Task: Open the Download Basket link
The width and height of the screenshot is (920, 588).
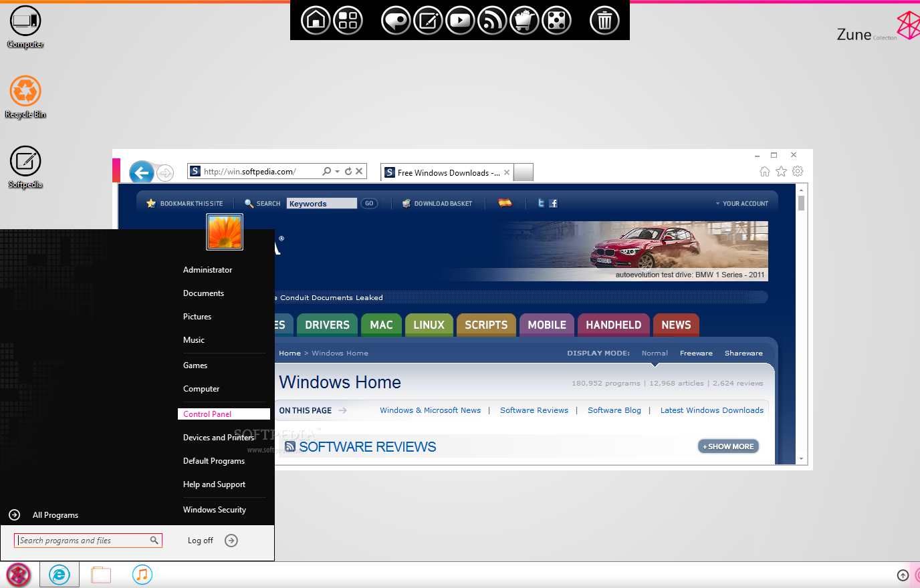Action: pos(437,204)
